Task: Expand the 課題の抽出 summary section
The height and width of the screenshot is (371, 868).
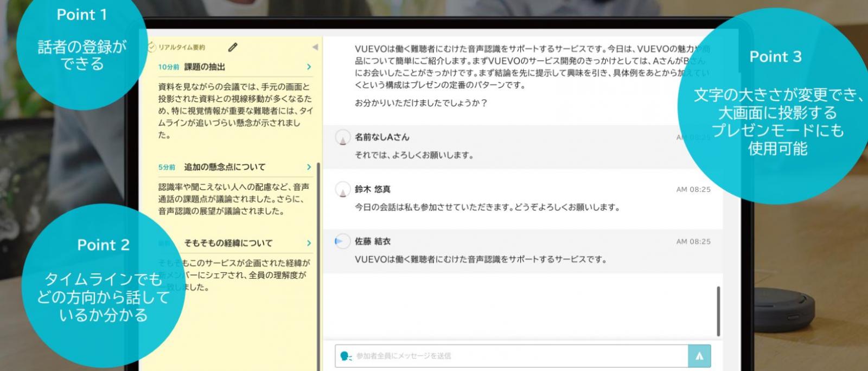Action: coord(309,67)
